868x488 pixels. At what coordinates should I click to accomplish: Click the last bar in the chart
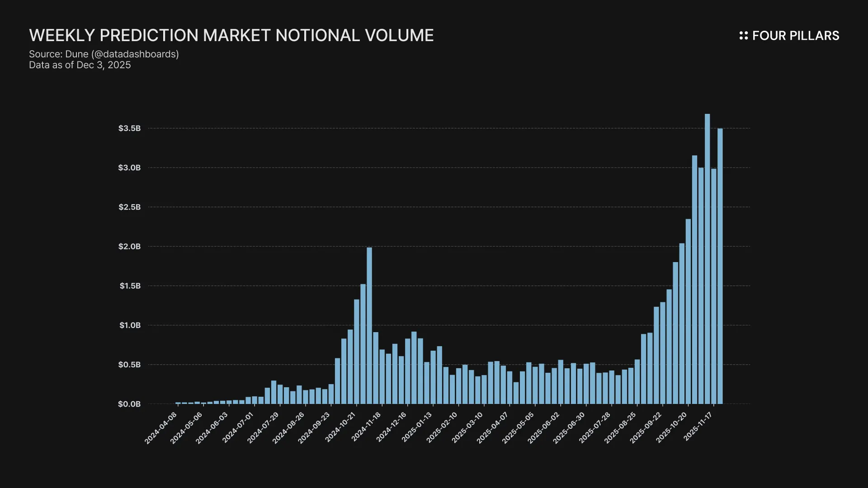tap(720, 267)
